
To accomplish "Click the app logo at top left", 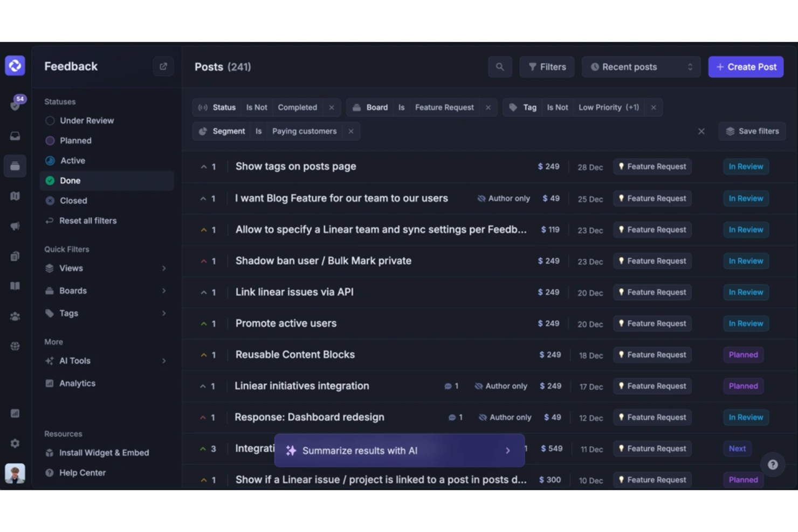I will 15,66.
